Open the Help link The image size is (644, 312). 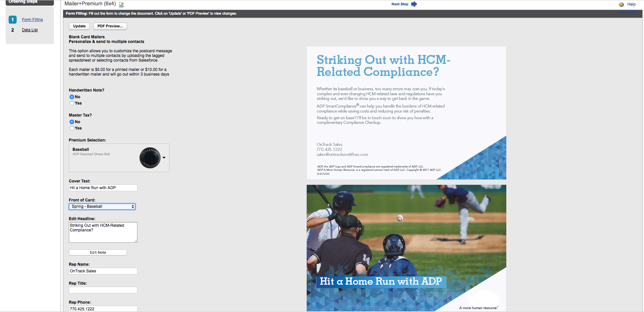click(x=631, y=4)
